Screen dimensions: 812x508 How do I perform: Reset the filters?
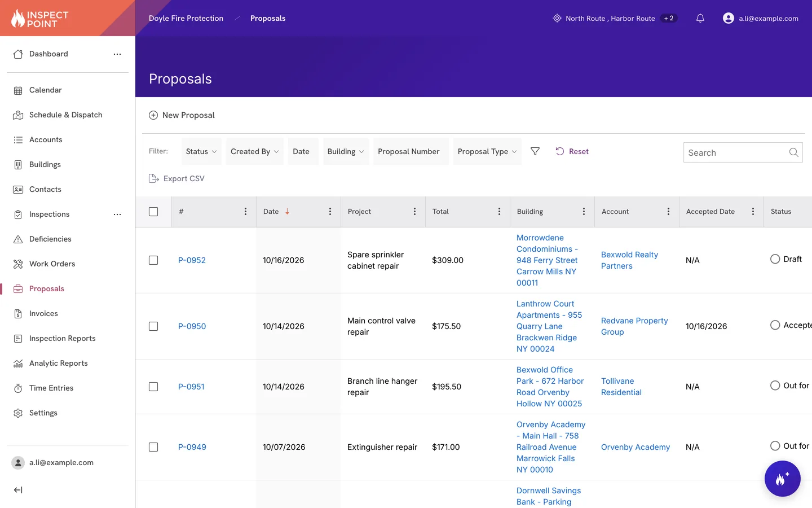tap(572, 151)
